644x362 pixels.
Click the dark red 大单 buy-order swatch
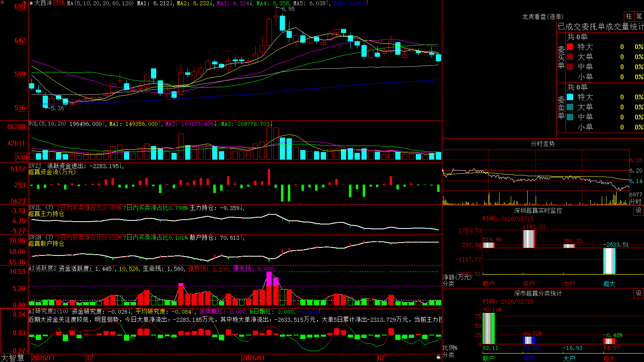570,57
